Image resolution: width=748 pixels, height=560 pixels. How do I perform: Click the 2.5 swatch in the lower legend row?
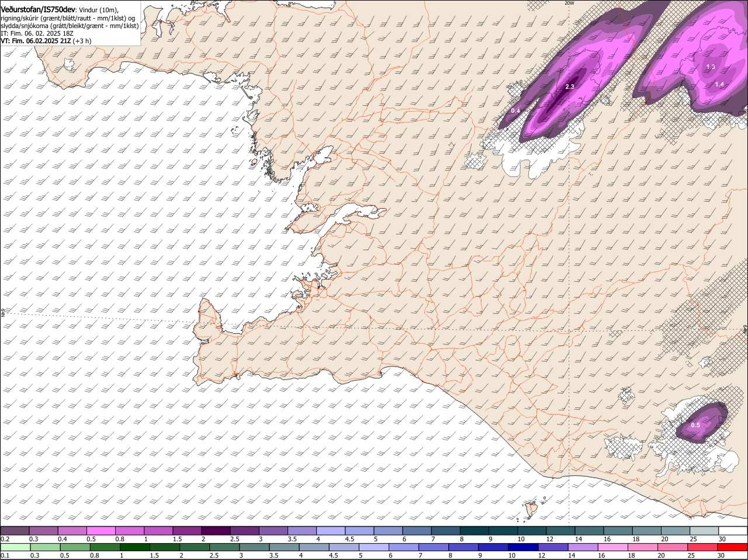[x=224, y=547]
